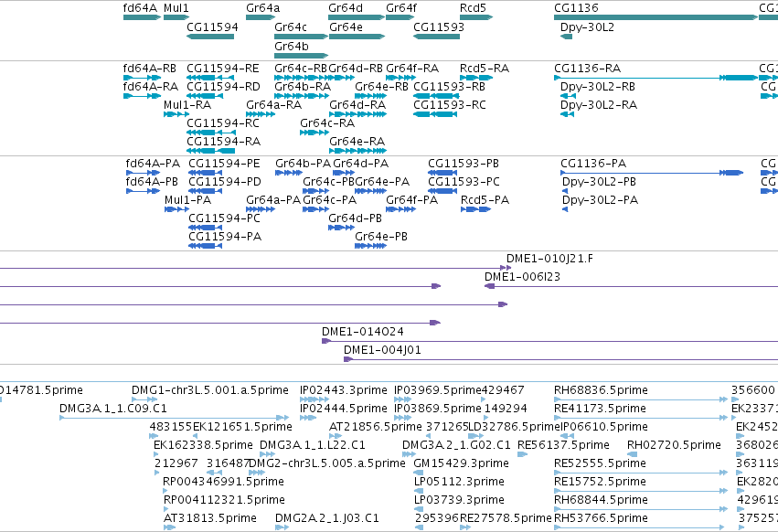Select transcript fd64A-RB
Viewport: 778px width, 532px height.
pos(142,78)
